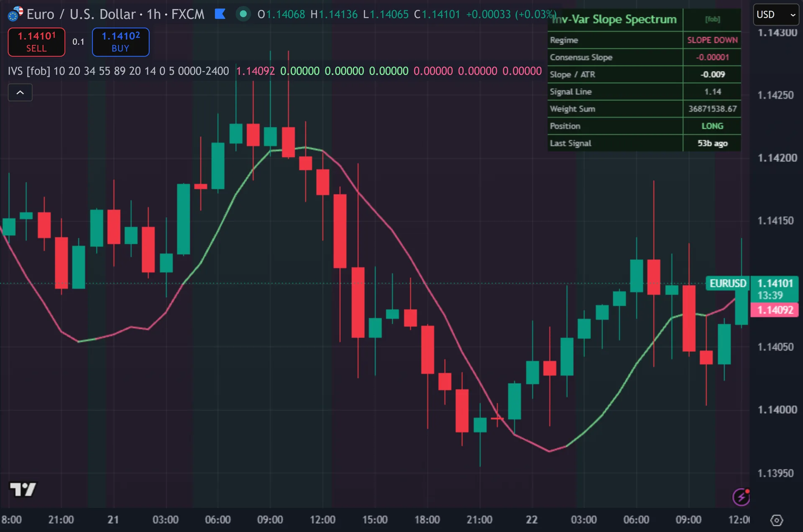Click the EUR/USD symbol flag icon
Screen dimensions: 803x532
click(15, 14)
